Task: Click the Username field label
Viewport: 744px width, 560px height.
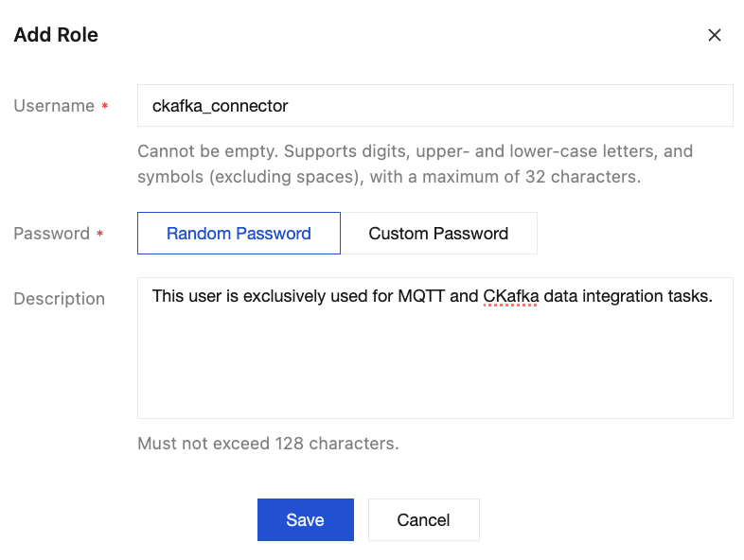Action: tap(54, 106)
